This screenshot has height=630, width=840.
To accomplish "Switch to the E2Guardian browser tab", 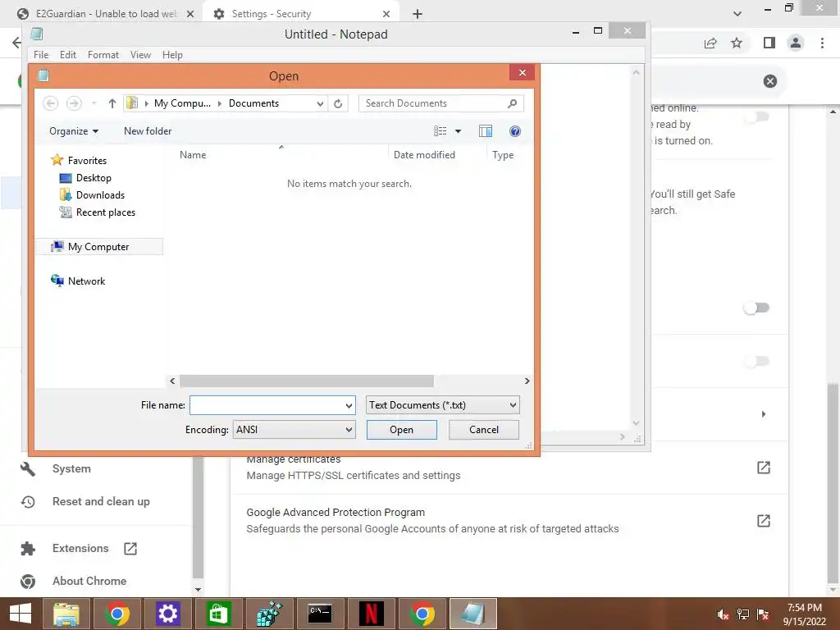I will [x=104, y=14].
